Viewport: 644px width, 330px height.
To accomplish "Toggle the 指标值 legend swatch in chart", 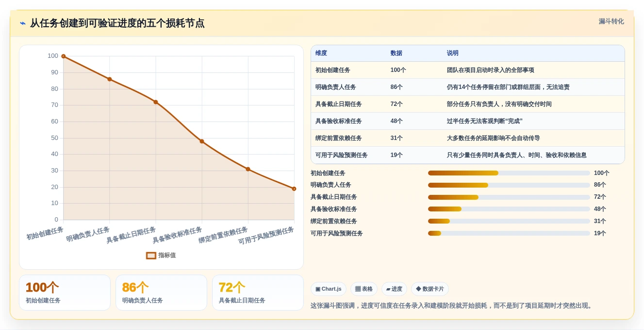I will tap(151, 255).
